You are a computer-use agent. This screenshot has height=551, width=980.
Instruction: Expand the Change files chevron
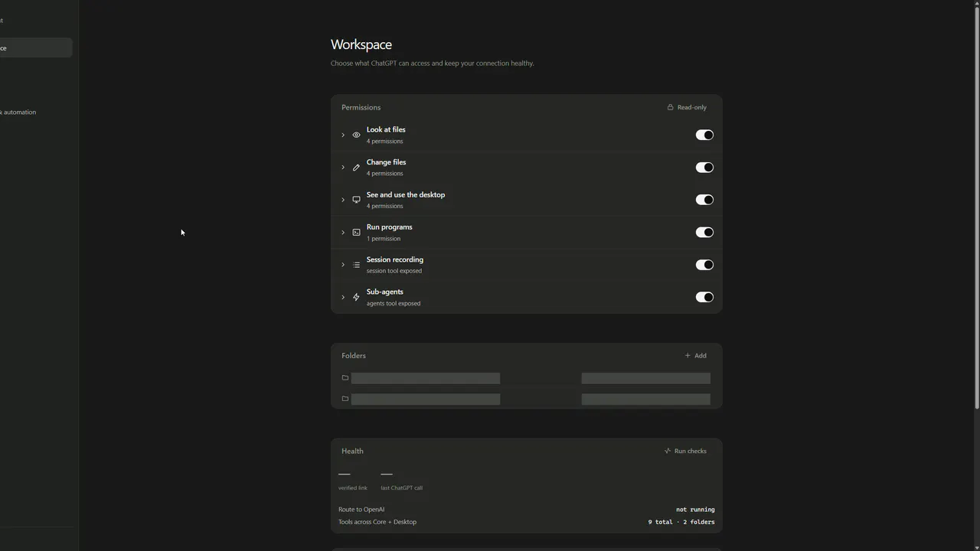(343, 168)
